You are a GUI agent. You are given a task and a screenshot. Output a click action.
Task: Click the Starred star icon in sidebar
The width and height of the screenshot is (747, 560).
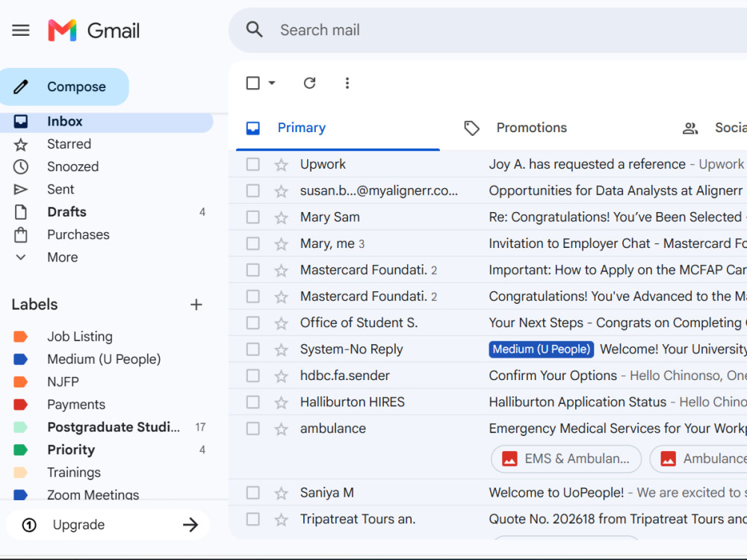(20, 144)
